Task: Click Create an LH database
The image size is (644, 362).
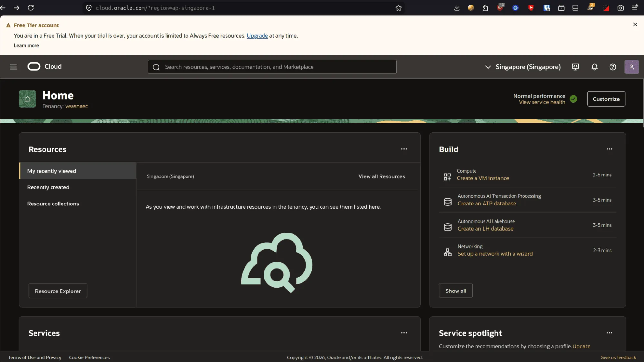Action: tap(485, 229)
